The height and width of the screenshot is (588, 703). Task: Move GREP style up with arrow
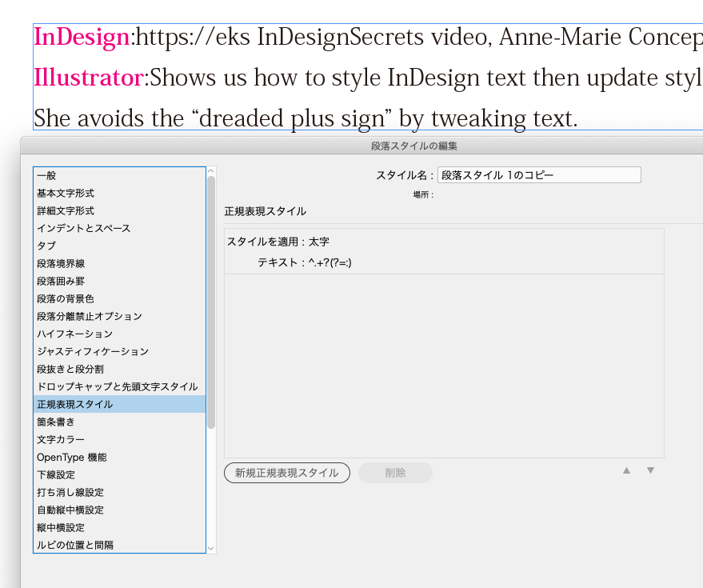tap(626, 470)
